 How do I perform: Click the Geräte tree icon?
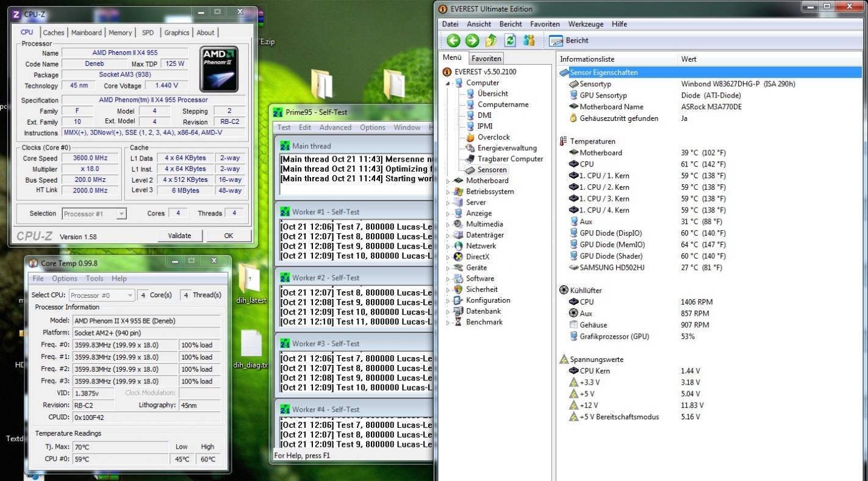coord(458,268)
